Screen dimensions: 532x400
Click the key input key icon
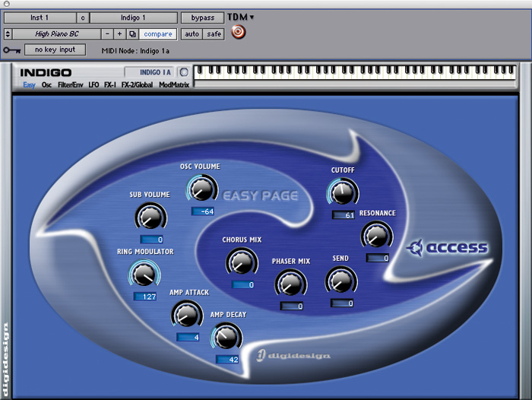tap(12, 50)
